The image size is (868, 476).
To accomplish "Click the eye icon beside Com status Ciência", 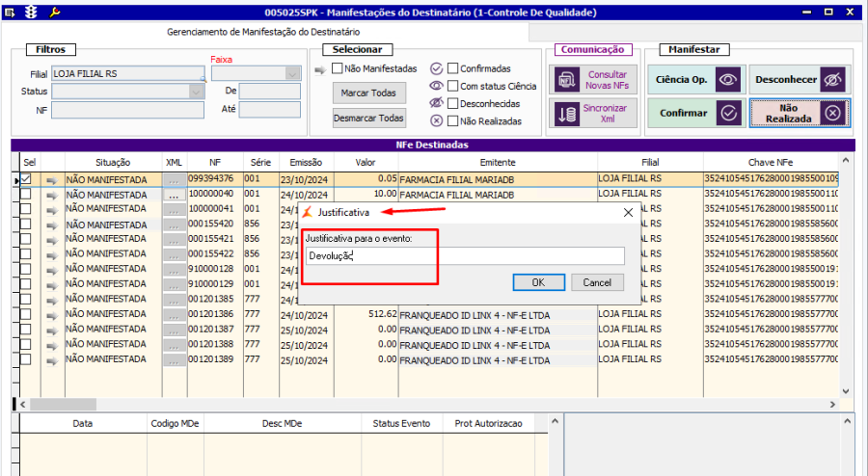I will (436, 86).
